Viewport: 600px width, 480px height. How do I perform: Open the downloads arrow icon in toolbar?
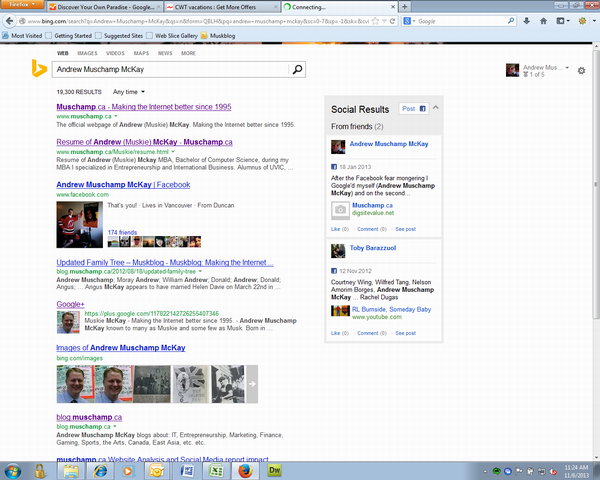527,21
